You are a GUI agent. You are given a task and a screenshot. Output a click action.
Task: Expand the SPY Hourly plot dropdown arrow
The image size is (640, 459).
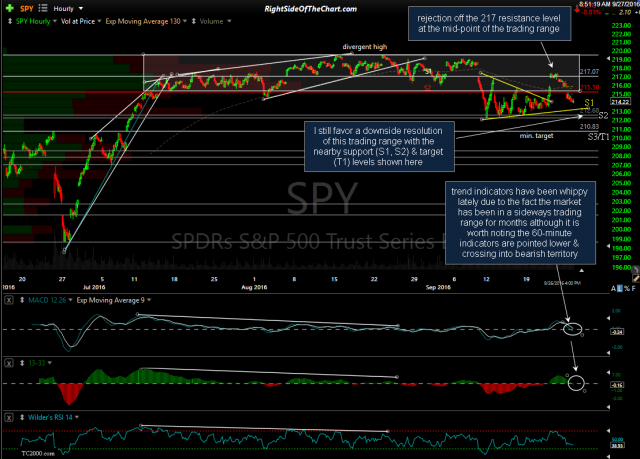click(55, 21)
